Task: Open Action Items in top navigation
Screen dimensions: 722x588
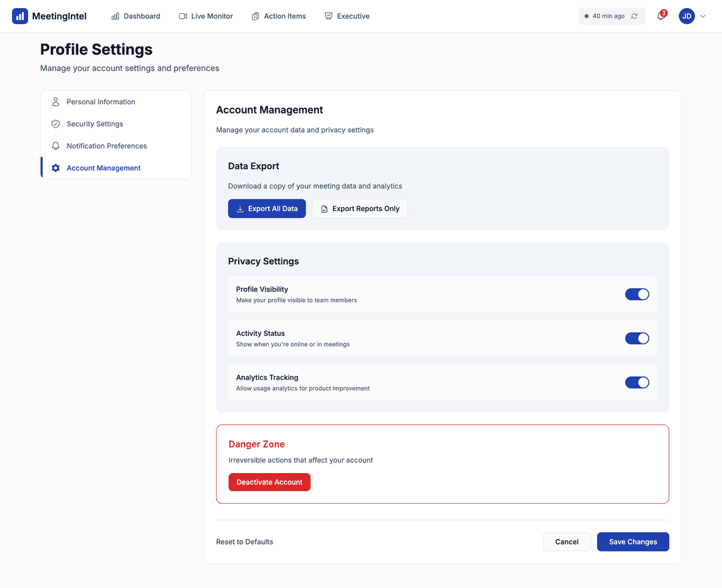Action: click(x=279, y=16)
